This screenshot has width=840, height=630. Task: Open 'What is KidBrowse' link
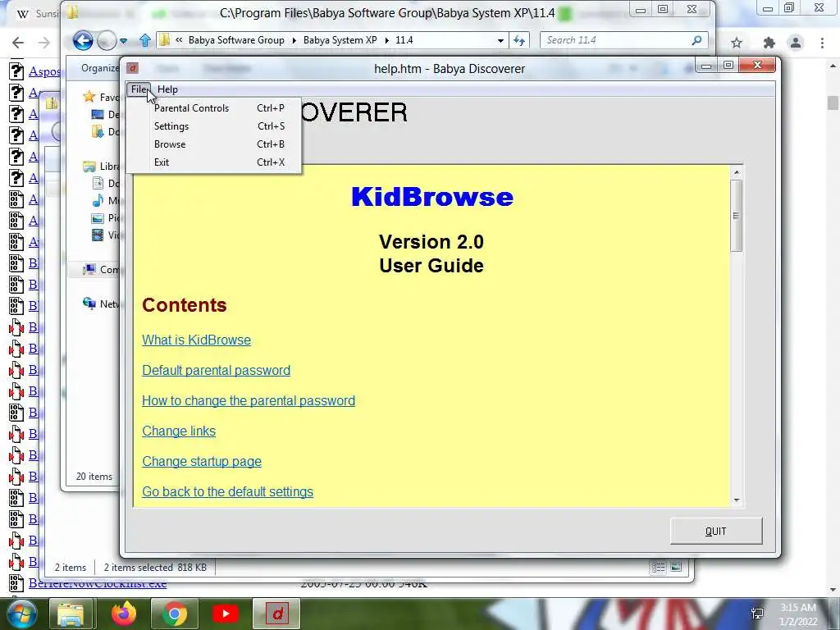coord(196,340)
